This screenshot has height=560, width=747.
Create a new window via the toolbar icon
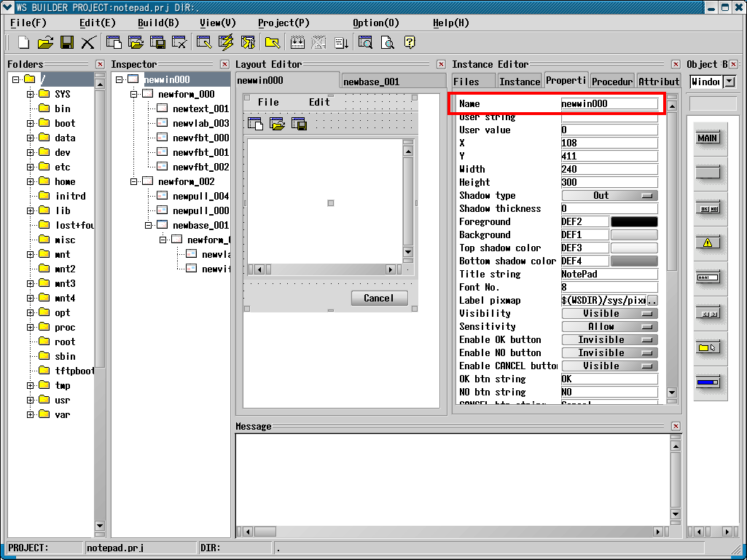coord(114,42)
